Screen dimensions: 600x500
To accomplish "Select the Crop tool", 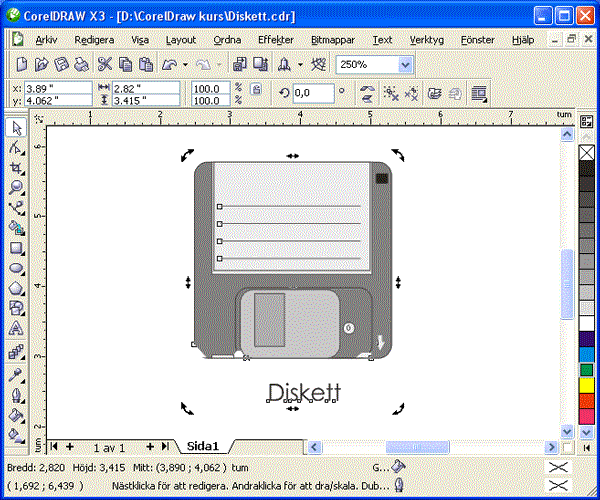I will click(x=16, y=167).
